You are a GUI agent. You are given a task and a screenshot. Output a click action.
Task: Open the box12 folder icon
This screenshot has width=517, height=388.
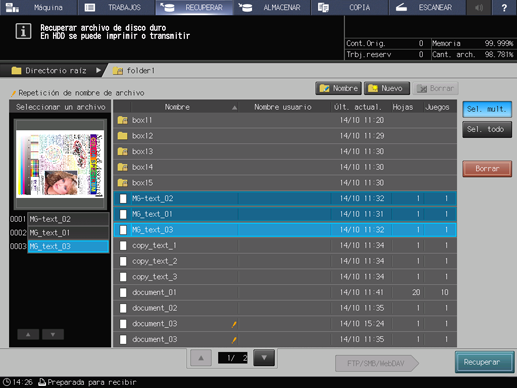point(122,136)
